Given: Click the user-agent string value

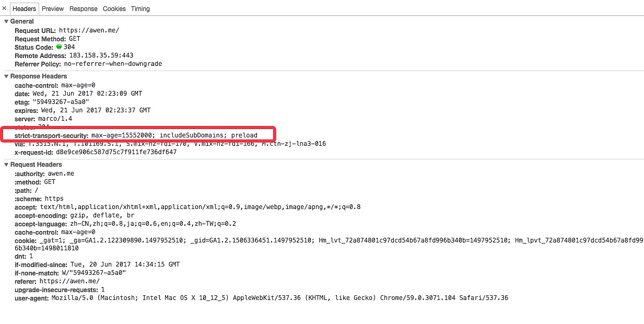Looking at the screenshot, I should (x=279, y=298).
